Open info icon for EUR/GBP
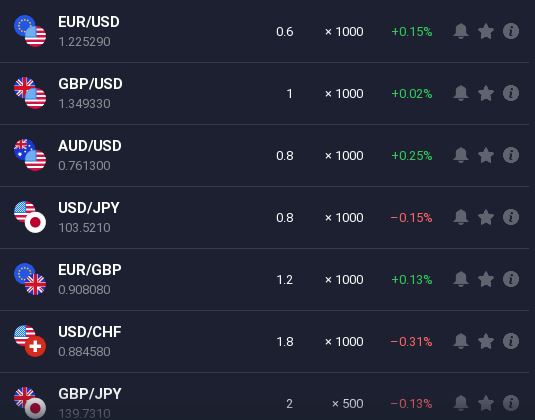Viewport: 535px width, 420px height. coord(511,279)
